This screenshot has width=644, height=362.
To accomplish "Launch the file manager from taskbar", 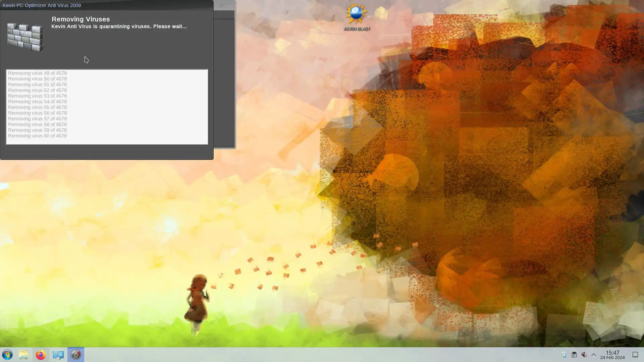I will (23, 355).
